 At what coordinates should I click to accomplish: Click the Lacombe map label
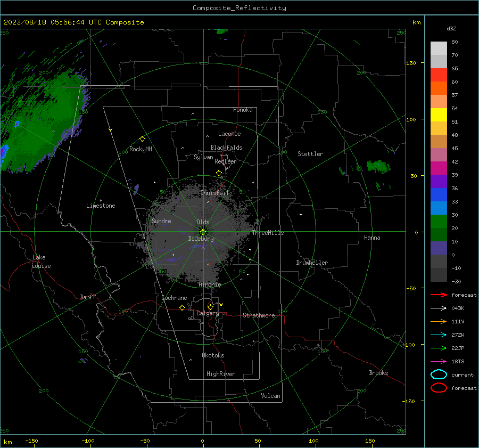click(x=229, y=134)
